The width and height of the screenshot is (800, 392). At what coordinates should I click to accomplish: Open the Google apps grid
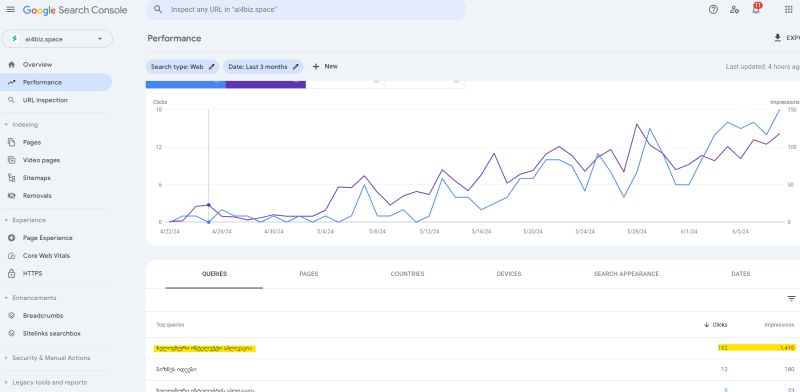click(788, 9)
